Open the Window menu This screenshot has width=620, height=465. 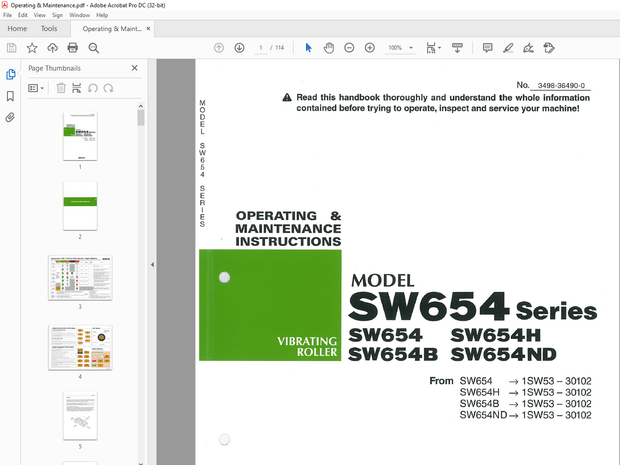click(x=79, y=15)
